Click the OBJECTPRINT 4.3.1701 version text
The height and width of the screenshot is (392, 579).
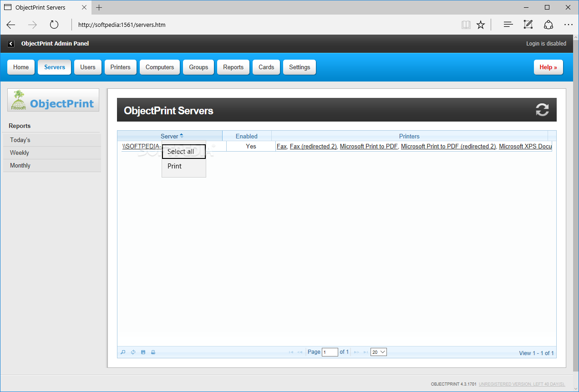(454, 384)
